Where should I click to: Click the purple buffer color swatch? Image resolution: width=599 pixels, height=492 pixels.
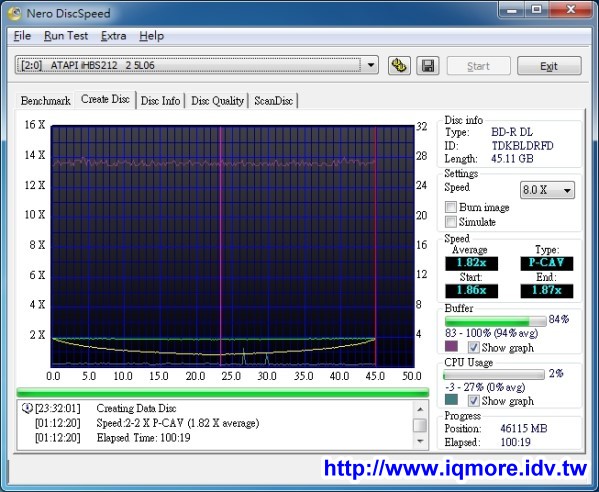452,346
